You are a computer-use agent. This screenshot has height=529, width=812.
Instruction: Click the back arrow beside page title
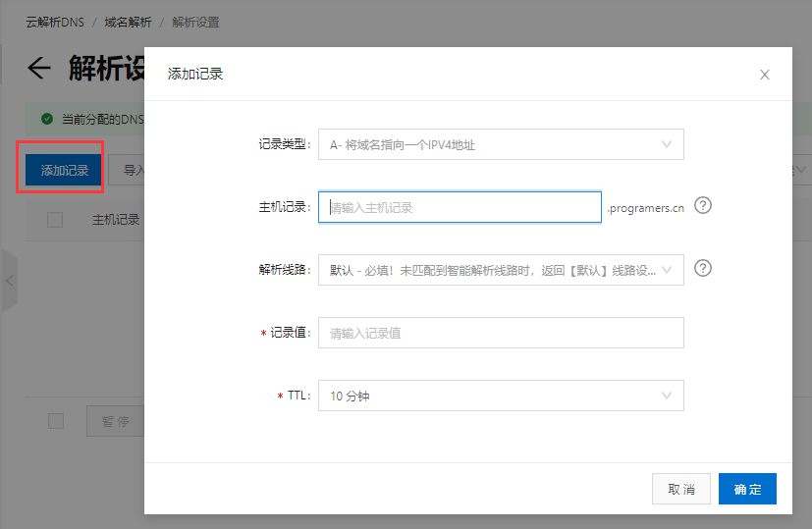point(38,68)
